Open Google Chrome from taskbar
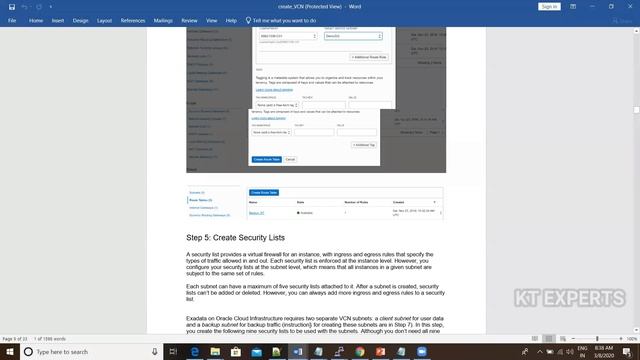The image size is (640, 360). pos(360,351)
